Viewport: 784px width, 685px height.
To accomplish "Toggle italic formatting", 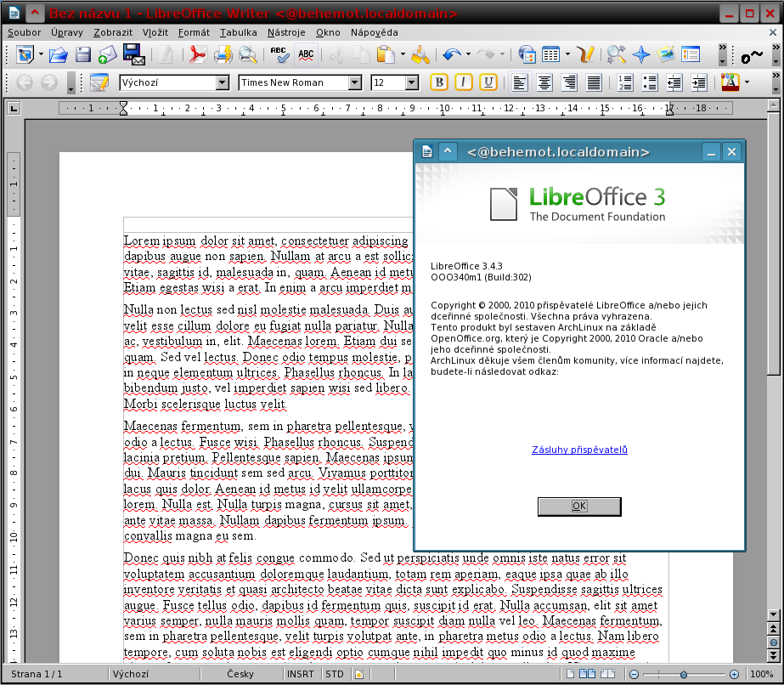I will click(464, 82).
